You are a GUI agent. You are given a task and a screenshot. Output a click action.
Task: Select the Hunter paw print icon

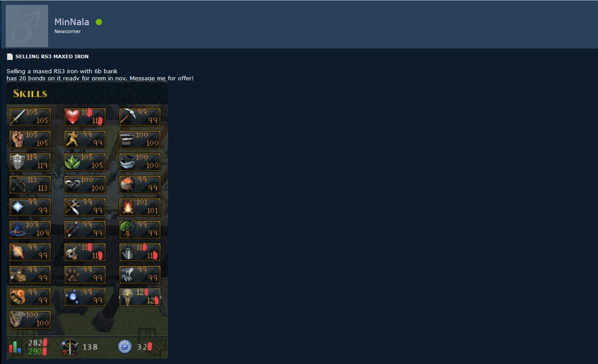point(73,274)
